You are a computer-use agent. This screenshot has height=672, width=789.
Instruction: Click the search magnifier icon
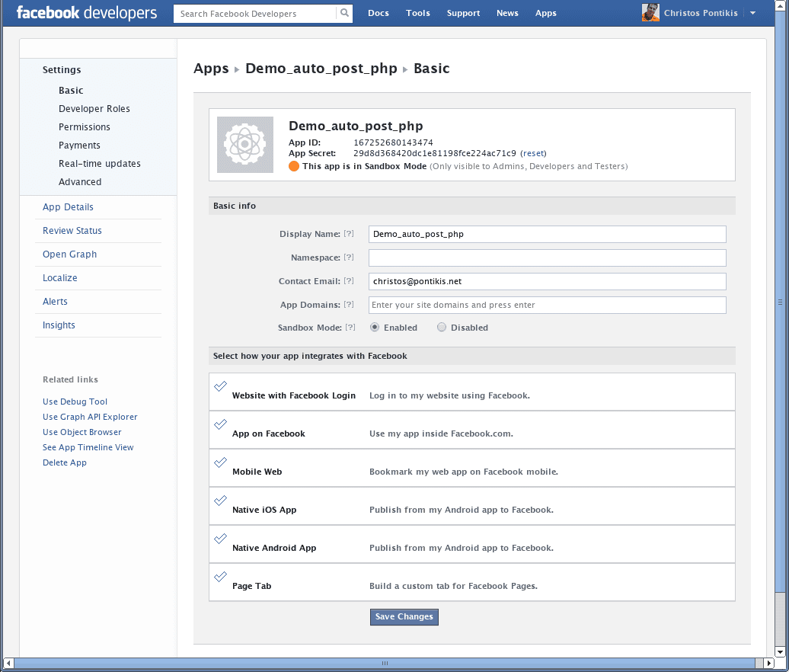344,13
